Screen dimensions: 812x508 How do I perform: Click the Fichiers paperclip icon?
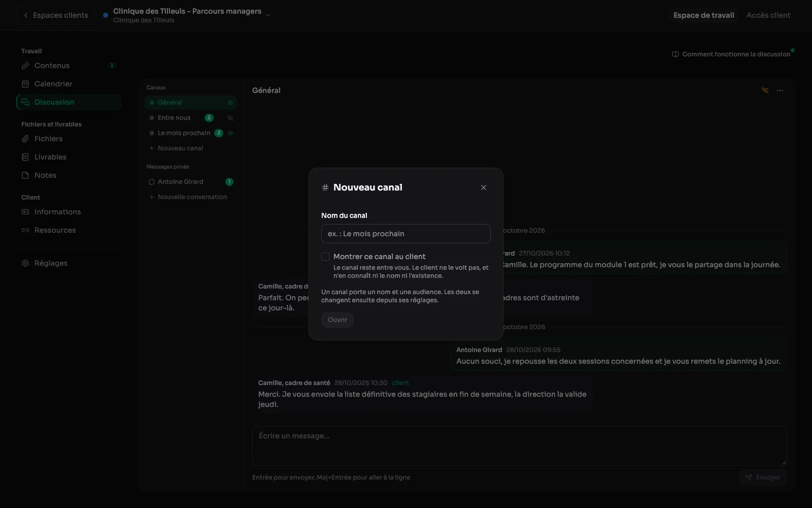(x=25, y=139)
